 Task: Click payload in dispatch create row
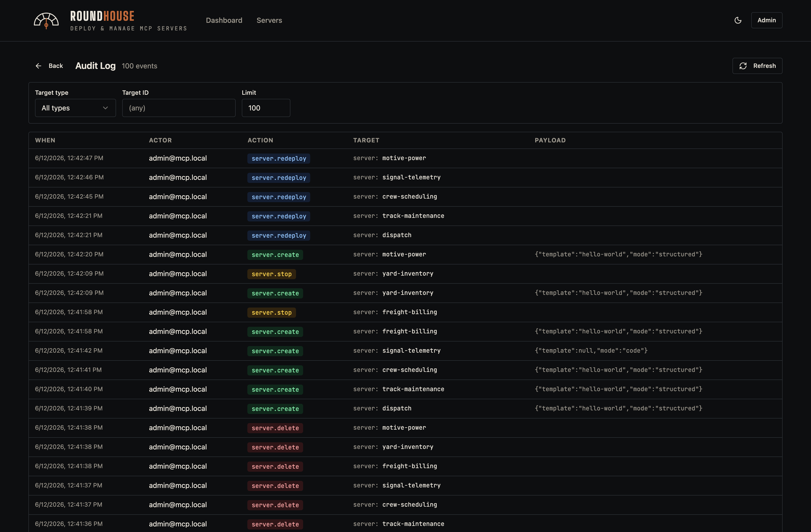(x=618, y=408)
